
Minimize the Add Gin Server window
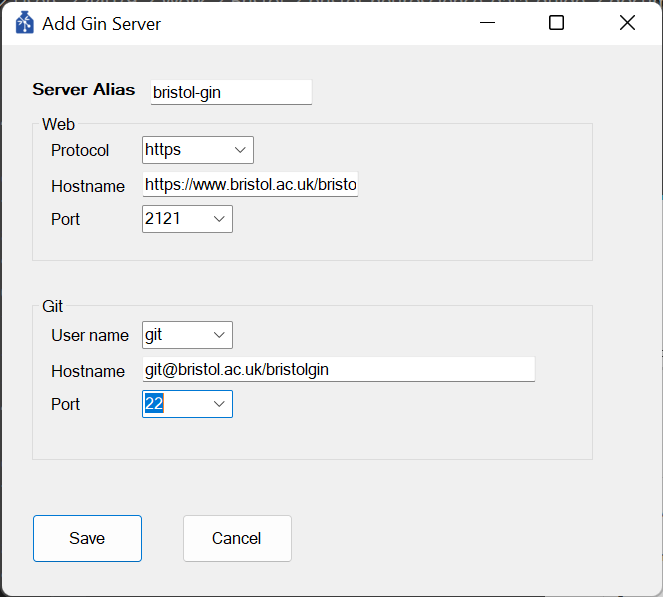coord(487,23)
